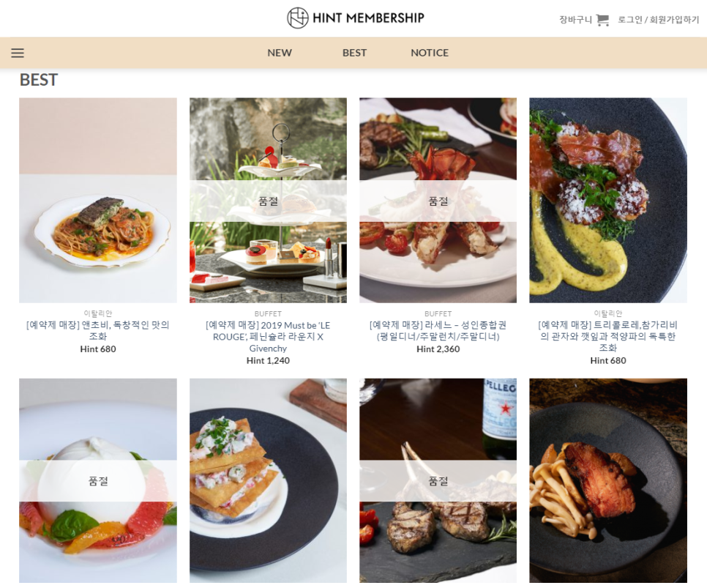Open the shopping cart icon
Image resolution: width=707 pixels, height=588 pixels.
[602, 20]
